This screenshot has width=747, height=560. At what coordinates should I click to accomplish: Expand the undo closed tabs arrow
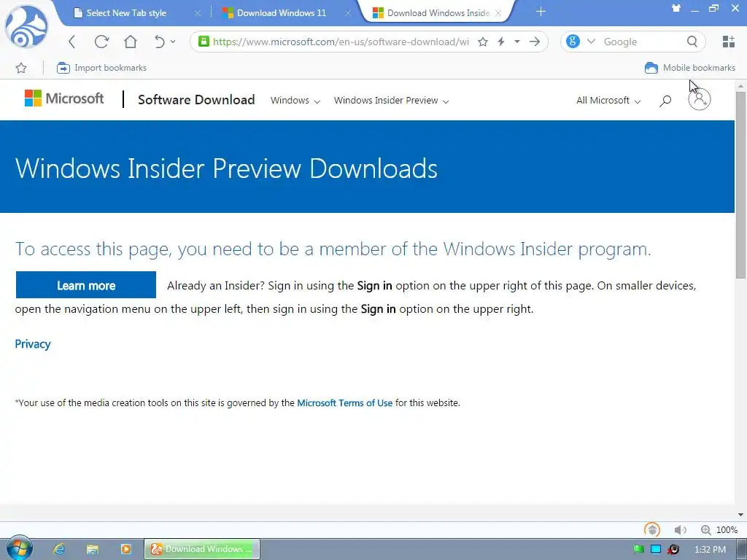pyautogui.click(x=173, y=42)
